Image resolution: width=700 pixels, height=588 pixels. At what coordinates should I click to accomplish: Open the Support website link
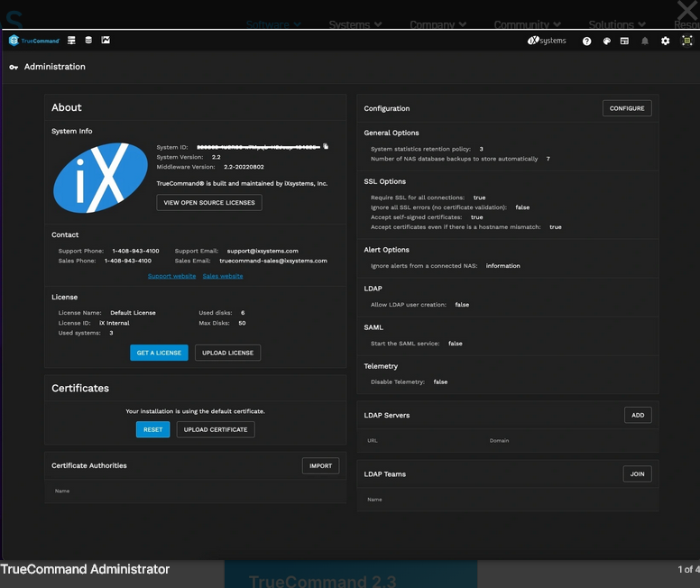coord(172,276)
